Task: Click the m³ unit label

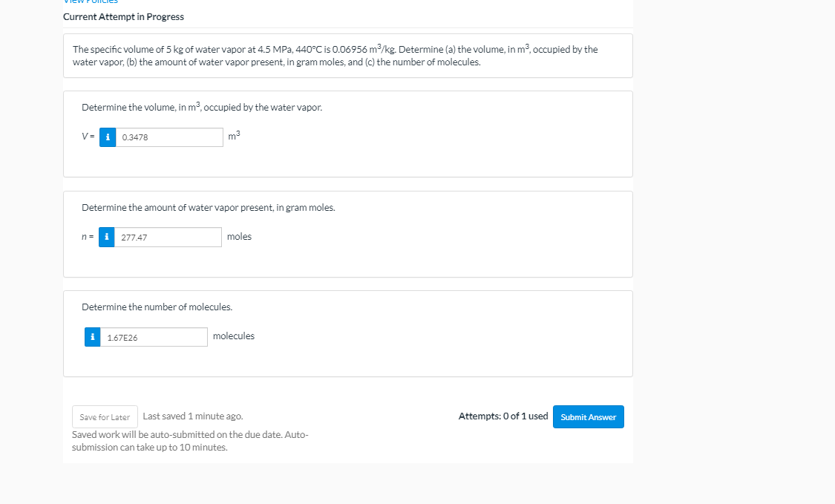Action: tap(234, 136)
